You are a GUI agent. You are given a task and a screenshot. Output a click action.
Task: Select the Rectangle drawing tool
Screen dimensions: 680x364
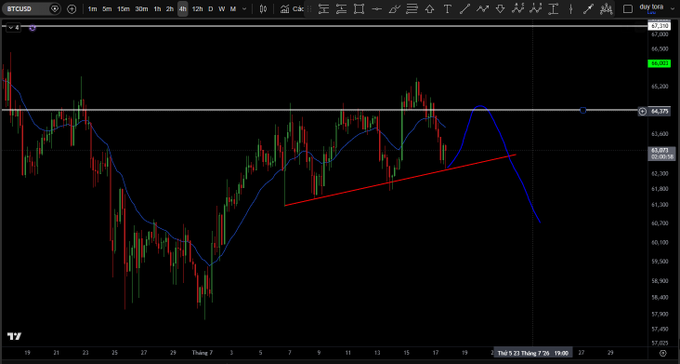click(359, 9)
